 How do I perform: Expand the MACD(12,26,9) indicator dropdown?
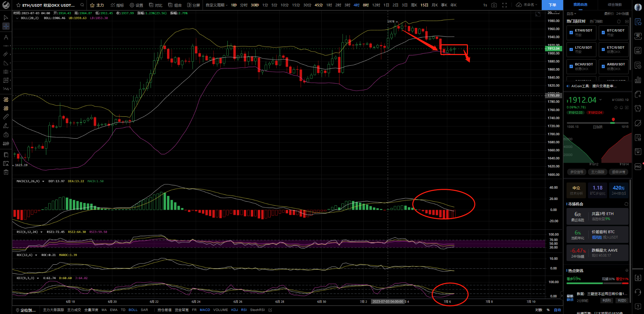coord(43,181)
